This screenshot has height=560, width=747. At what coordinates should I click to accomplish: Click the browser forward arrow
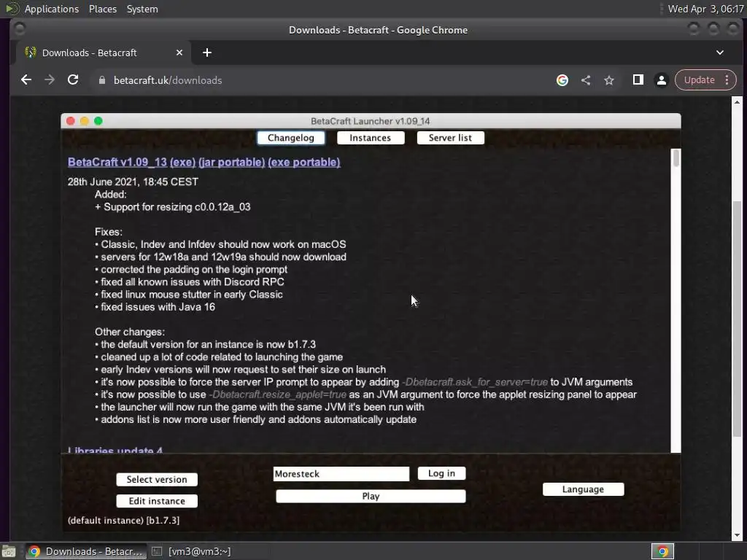click(x=50, y=80)
